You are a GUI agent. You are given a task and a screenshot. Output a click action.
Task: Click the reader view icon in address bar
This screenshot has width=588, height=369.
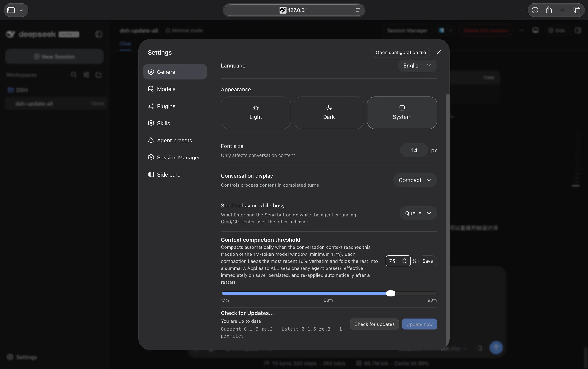tap(358, 10)
